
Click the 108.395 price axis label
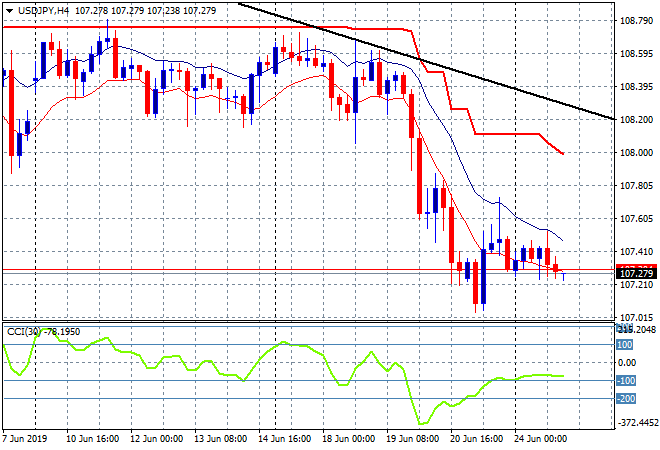636,87
